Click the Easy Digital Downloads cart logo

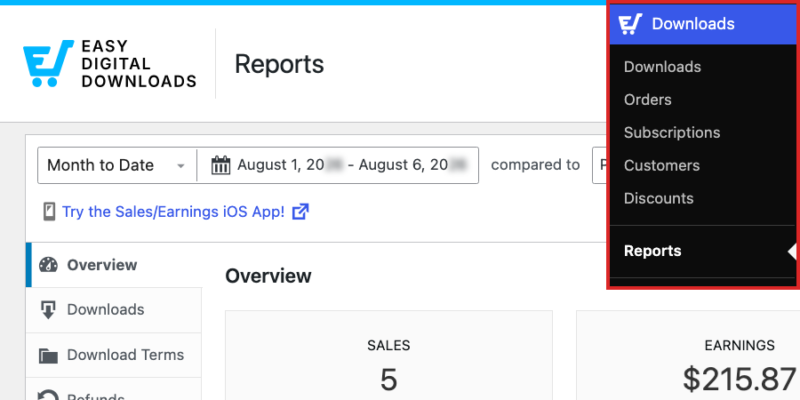[48, 63]
